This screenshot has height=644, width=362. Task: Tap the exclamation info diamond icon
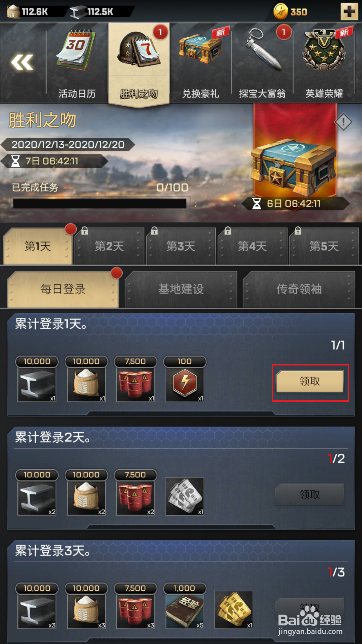343,122
